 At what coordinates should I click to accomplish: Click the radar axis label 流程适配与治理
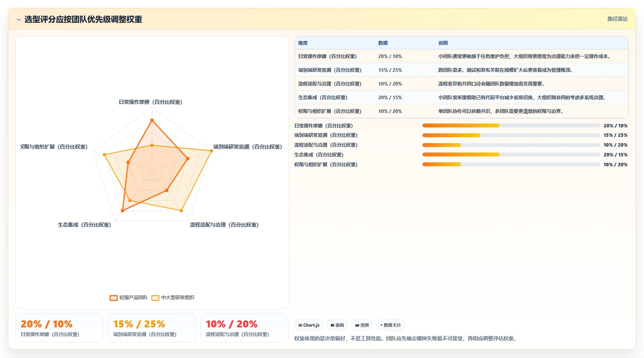224,225
